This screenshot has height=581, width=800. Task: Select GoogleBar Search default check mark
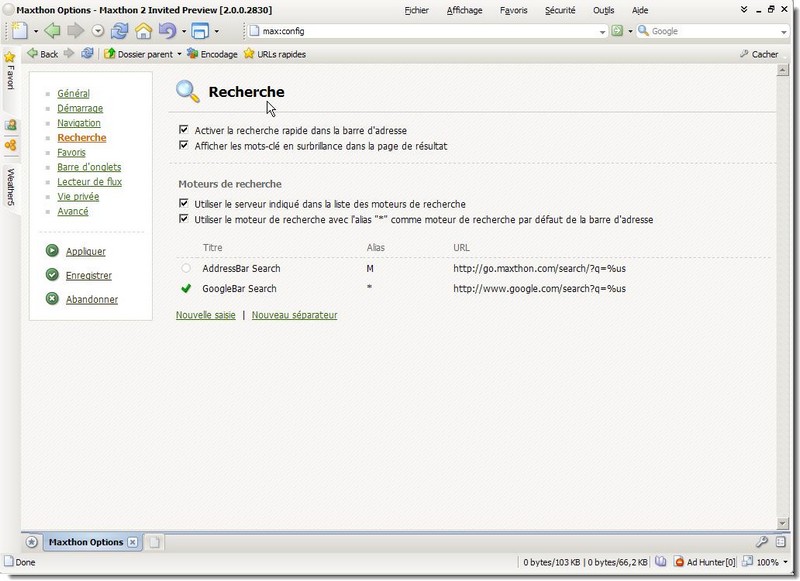[186, 288]
